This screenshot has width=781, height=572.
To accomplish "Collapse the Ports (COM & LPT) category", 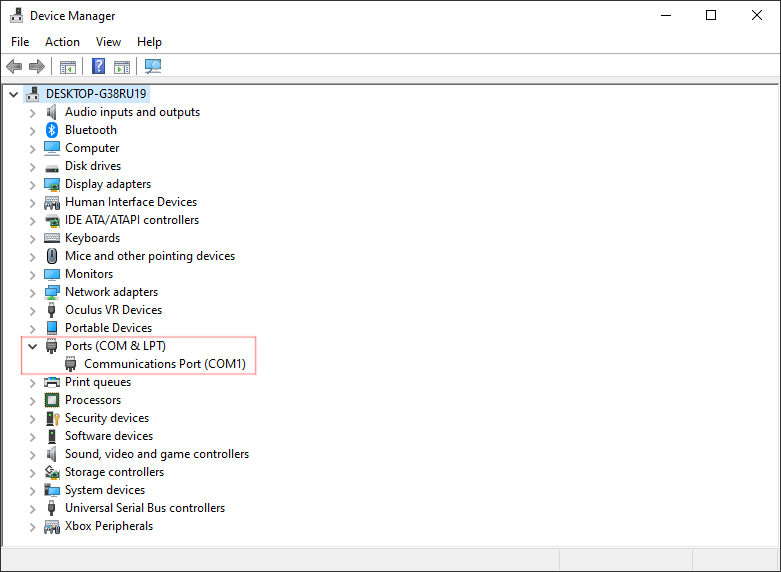I will coord(33,346).
